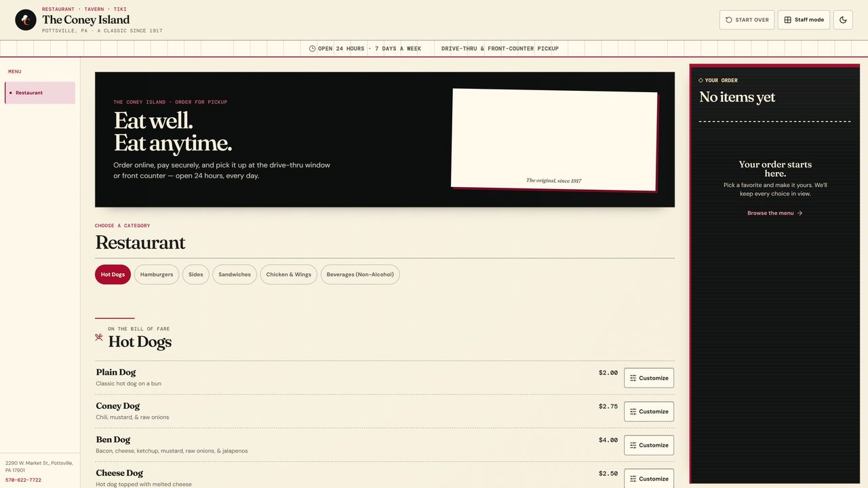This screenshot has width=868, height=488.
Task: Customize the Plain Dog
Action: [x=649, y=378]
